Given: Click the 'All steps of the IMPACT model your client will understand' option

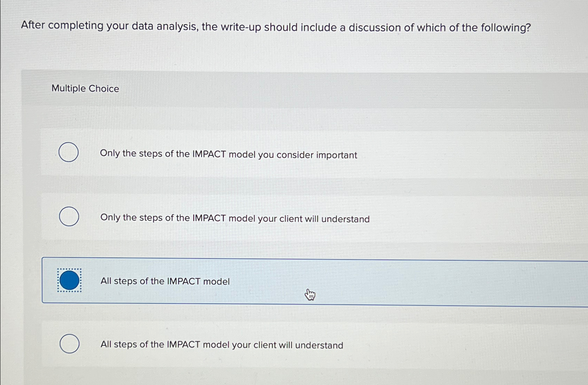Looking at the screenshot, I should pyautogui.click(x=221, y=344).
